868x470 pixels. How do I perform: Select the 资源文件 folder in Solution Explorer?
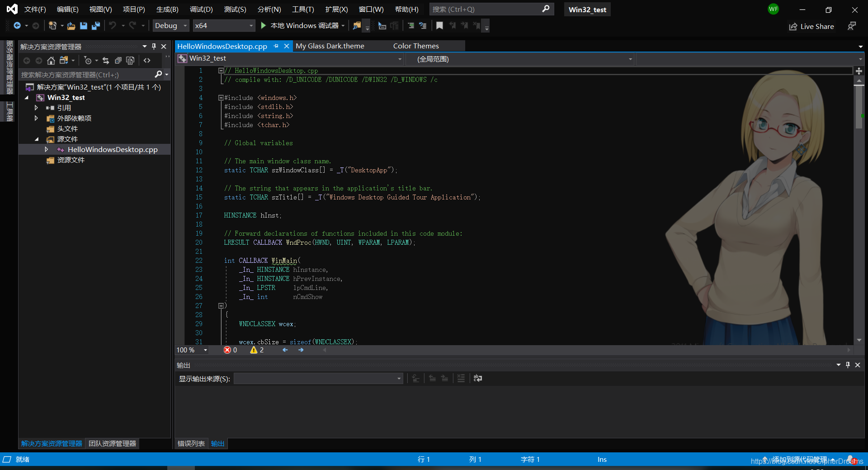(71, 160)
